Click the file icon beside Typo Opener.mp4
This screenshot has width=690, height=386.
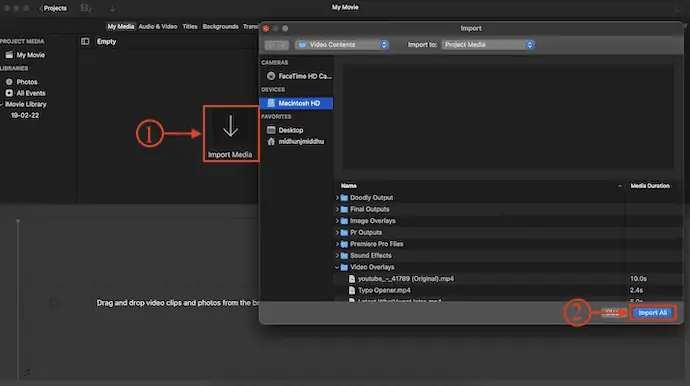tap(352, 290)
